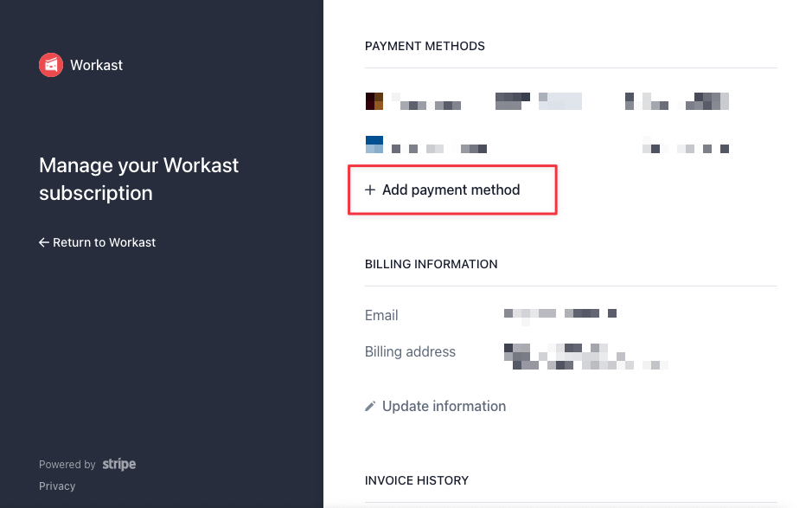
Task: Click the Invoice History section heading
Action: pyautogui.click(x=417, y=480)
